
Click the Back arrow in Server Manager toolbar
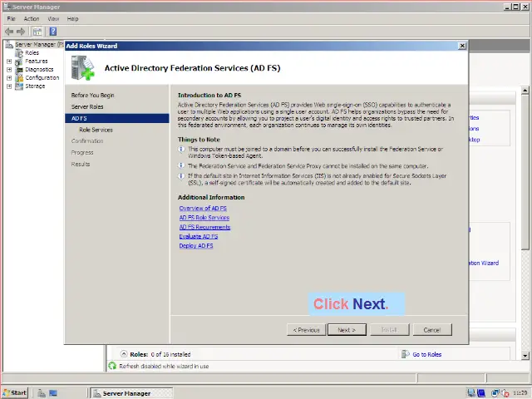coord(9,32)
